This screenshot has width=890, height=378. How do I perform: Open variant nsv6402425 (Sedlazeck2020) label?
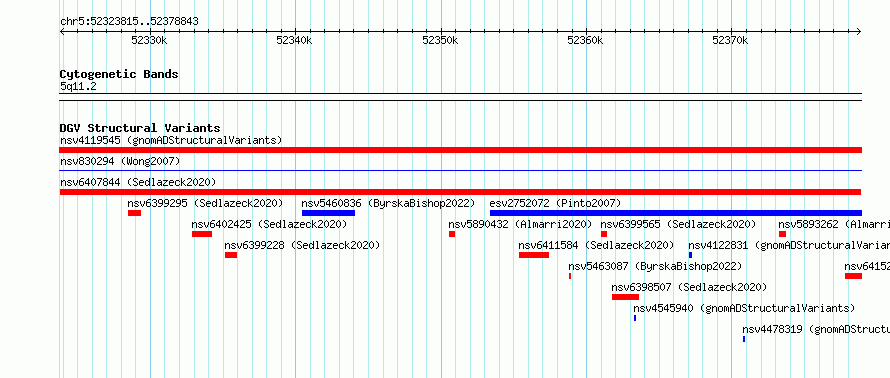[x=269, y=224]
